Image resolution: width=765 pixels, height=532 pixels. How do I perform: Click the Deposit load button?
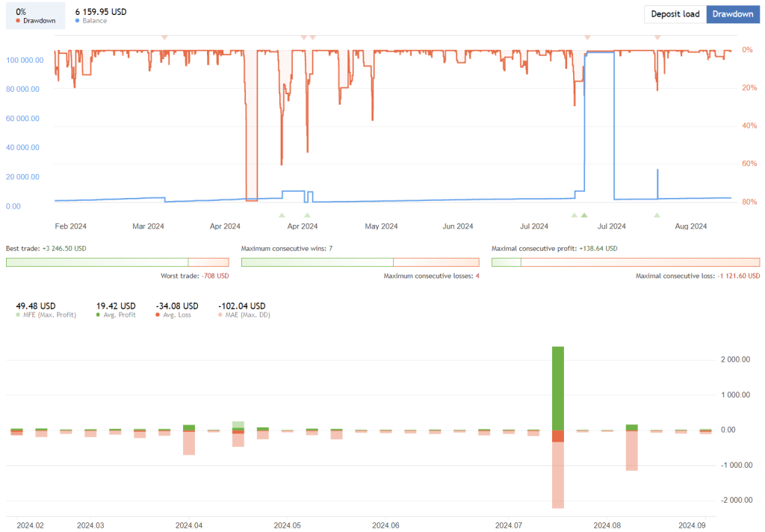pyautogui.click(x=675, y=14)
